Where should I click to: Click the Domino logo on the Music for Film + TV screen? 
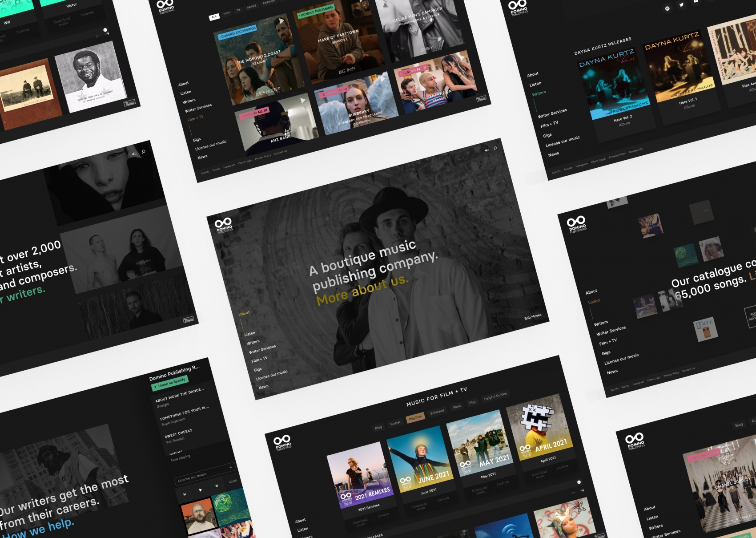[282, 443]
